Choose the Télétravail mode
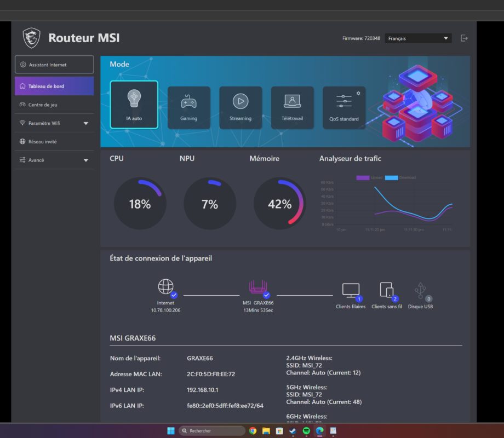504x438 pixels. pos(292,107)
